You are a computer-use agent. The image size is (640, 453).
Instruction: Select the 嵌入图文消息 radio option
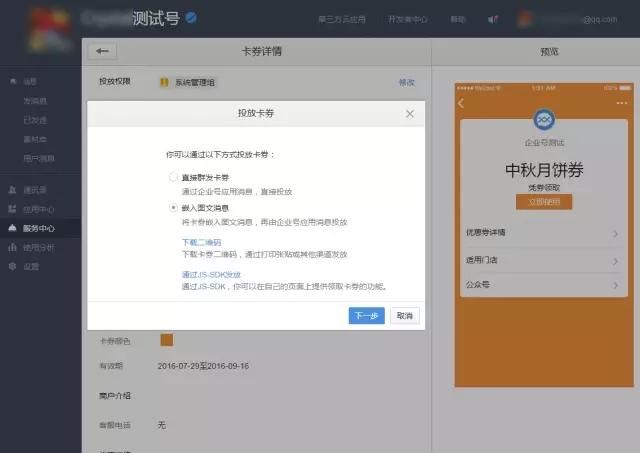pyautogui.click(x=174, y=208)
